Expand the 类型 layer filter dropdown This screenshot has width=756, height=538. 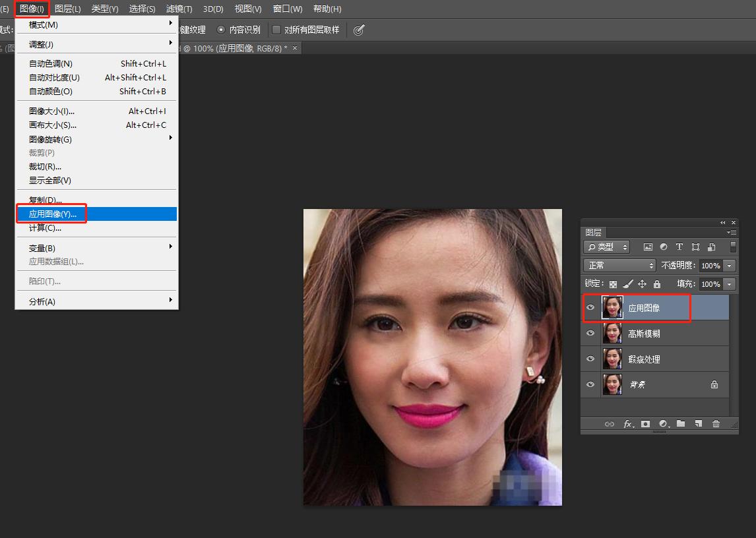point(607,247)
